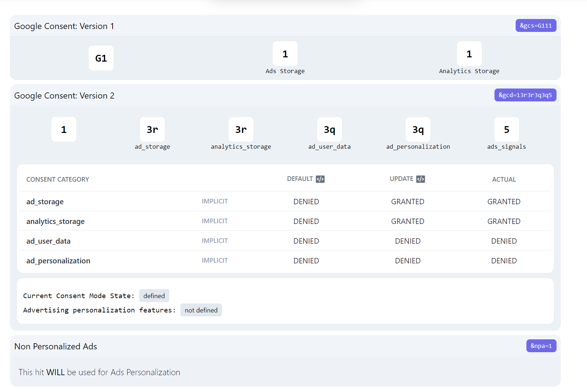
Task: Click the Analytics Storage "1" indicator
Action: tap(469, 54)
